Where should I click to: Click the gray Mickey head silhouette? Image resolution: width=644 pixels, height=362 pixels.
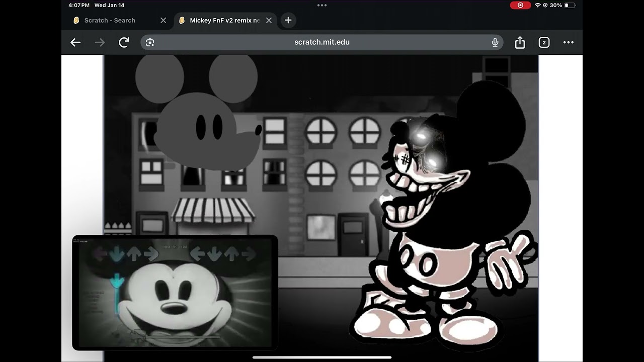point(198,112)
